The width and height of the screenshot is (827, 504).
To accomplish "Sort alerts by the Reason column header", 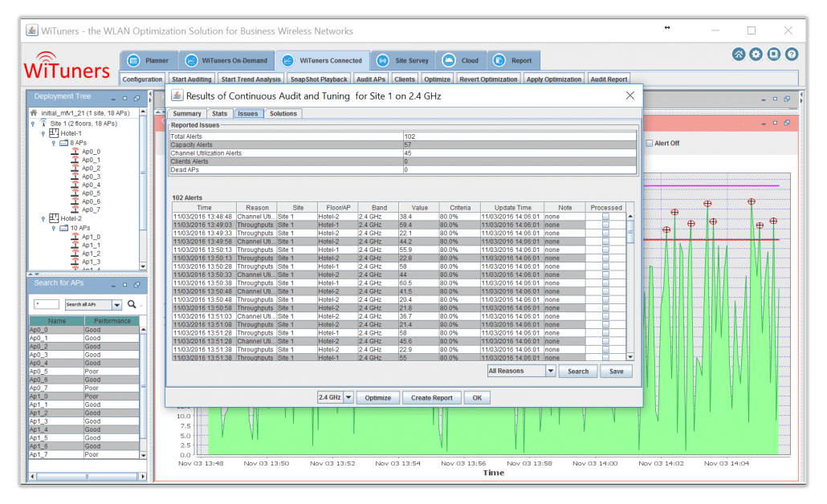I will (x=257, y=208).
